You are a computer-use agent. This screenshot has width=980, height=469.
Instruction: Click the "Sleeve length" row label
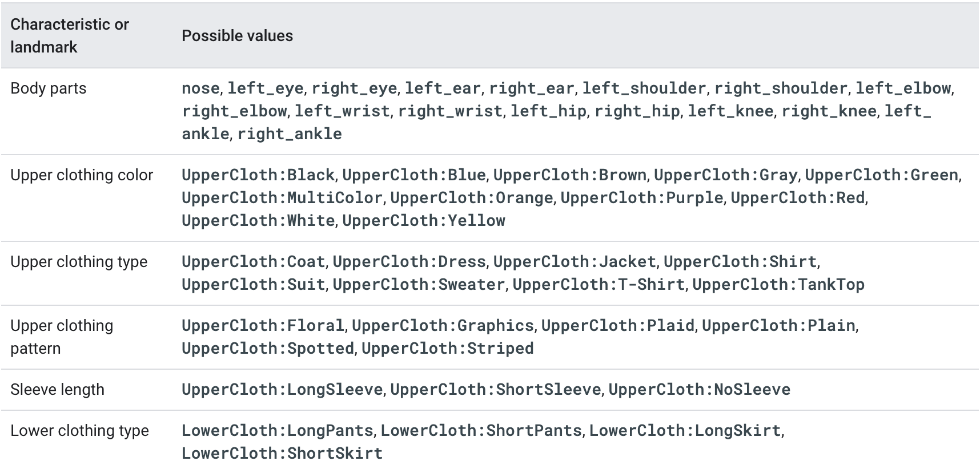(57, 390)
